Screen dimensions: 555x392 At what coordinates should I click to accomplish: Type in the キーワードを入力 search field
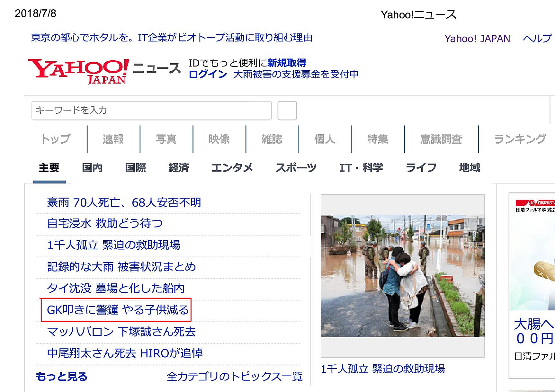click(151, 111)
